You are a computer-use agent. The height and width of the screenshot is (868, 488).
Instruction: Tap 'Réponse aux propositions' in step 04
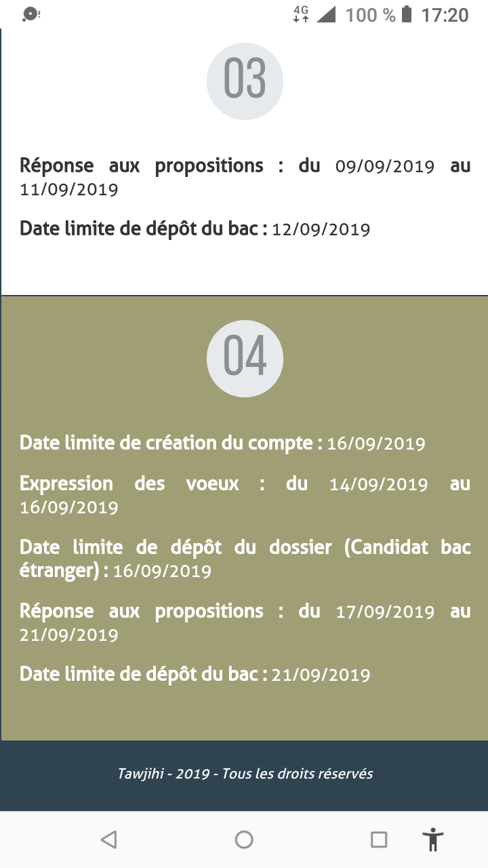[x=141, y=611]
